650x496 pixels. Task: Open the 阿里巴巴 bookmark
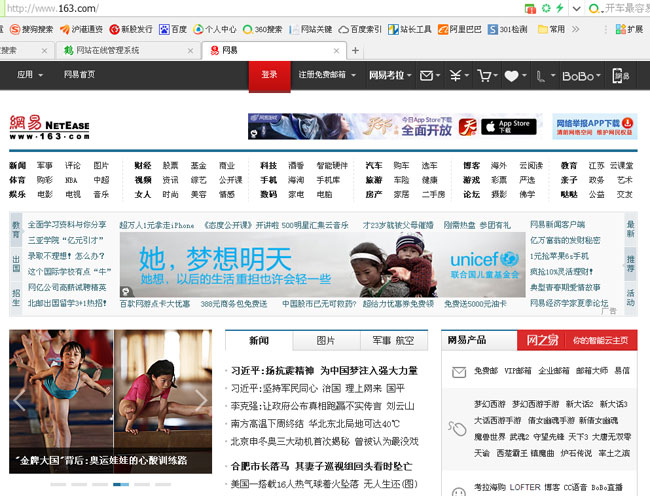(460, 29)
